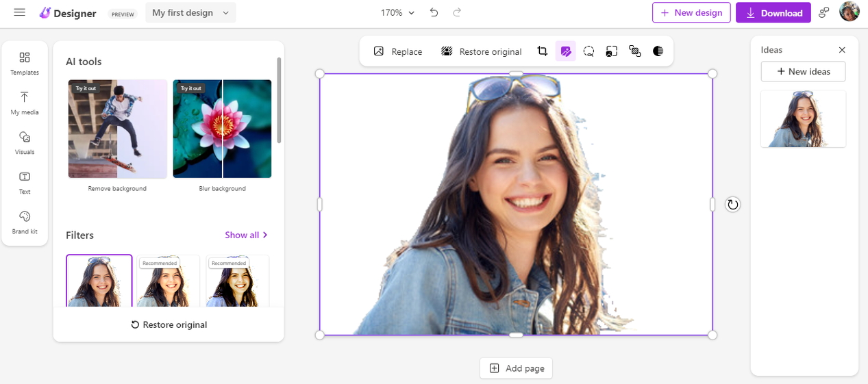Close the Ideas panel

point(842,50)
